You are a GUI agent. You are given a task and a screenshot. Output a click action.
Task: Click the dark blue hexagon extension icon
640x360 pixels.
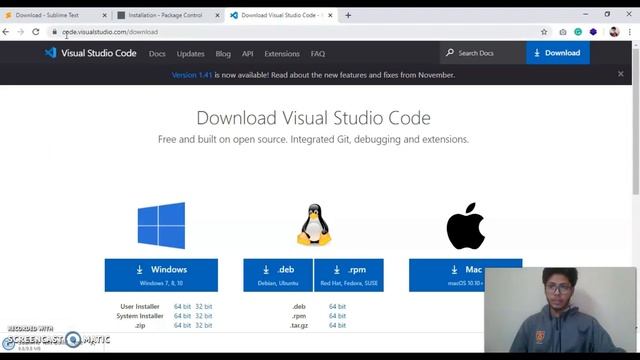(x=593, y=32)
